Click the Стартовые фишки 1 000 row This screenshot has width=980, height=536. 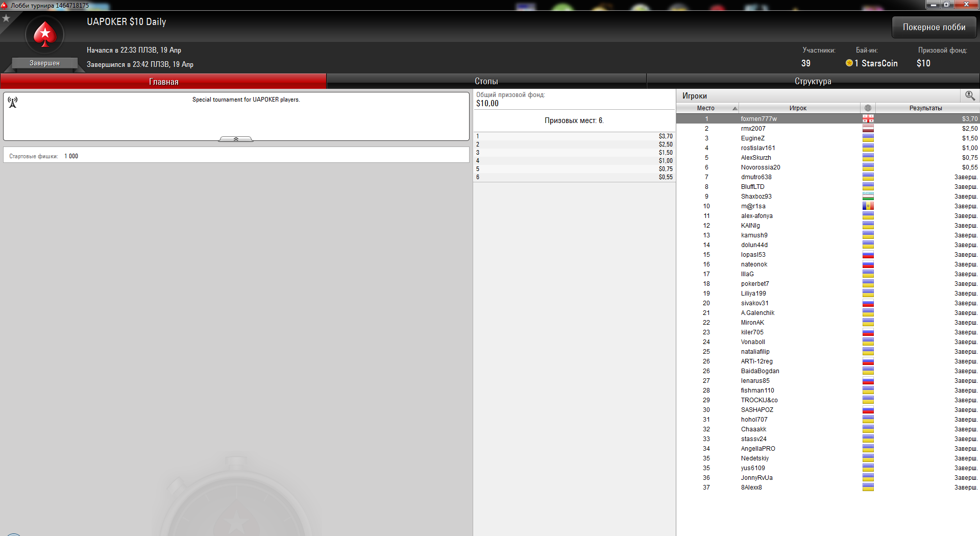tap(236, 156)
